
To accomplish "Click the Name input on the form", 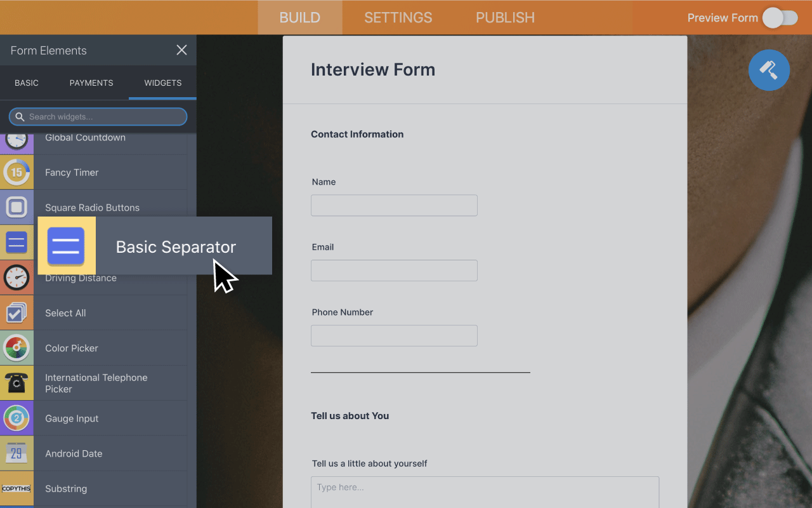I will [x=393, y=205].
